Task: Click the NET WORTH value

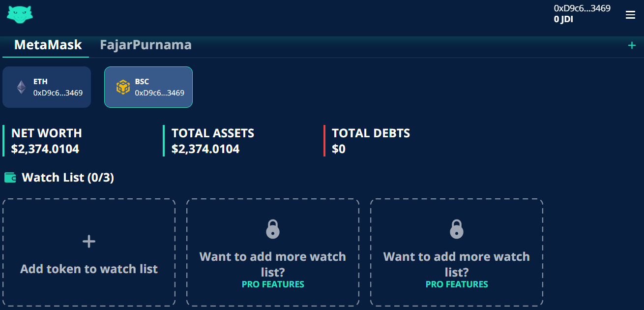Action: (x=45, y=149)
